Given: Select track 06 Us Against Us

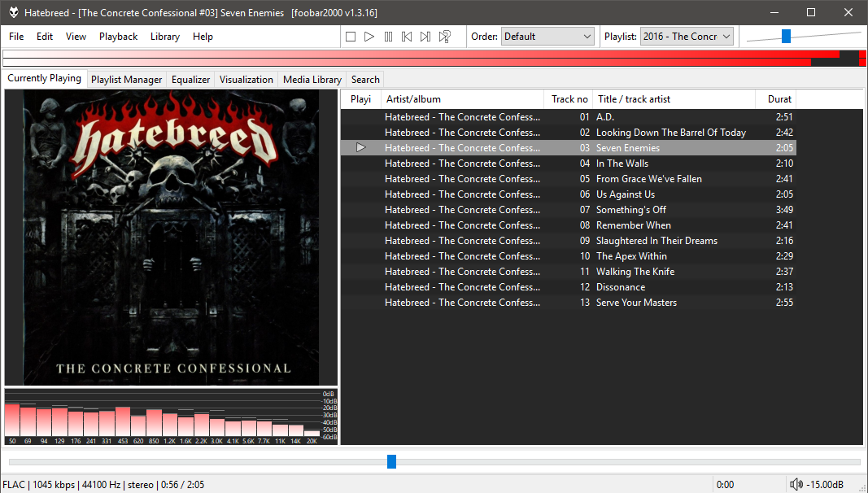Looking at the screenshot, I should coord(569,194).
